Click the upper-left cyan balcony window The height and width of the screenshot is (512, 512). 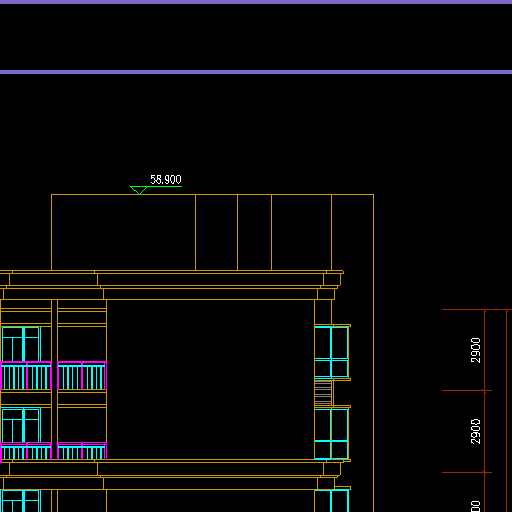(21, 344)
